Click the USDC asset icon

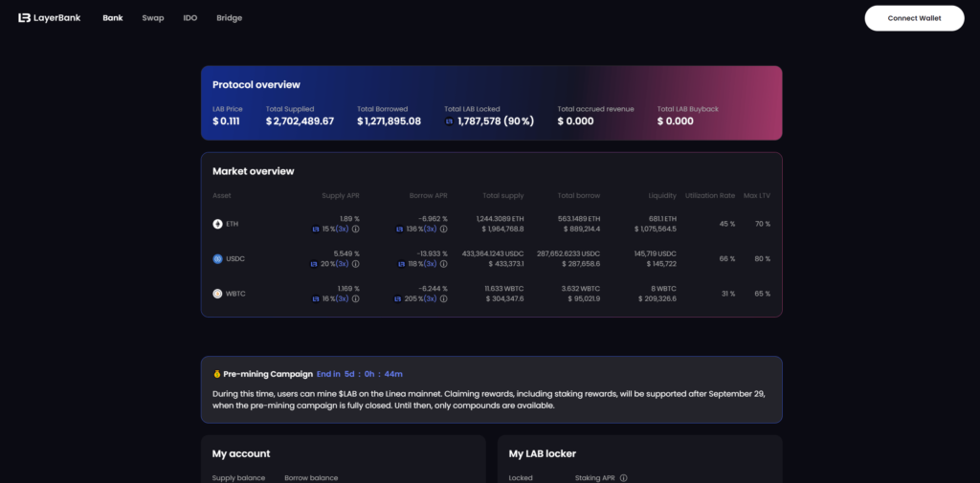[x=217, y=258]
